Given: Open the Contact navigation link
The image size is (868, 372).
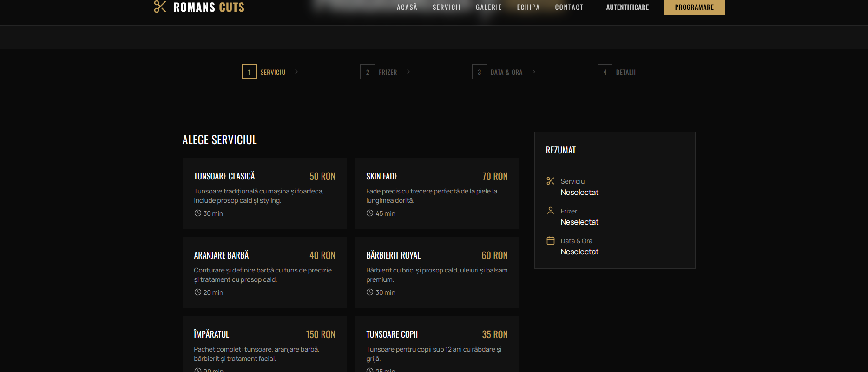Looking at the screenshot, I should 569,7.
